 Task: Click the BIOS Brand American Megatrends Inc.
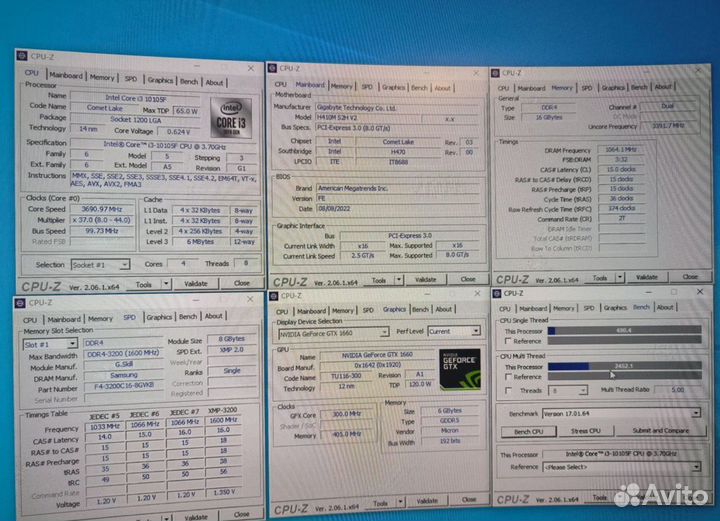[398, 188]
